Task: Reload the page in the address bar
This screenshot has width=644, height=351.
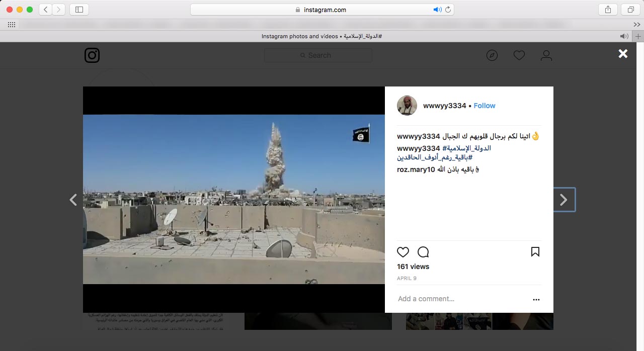Action: click(448, 10)
